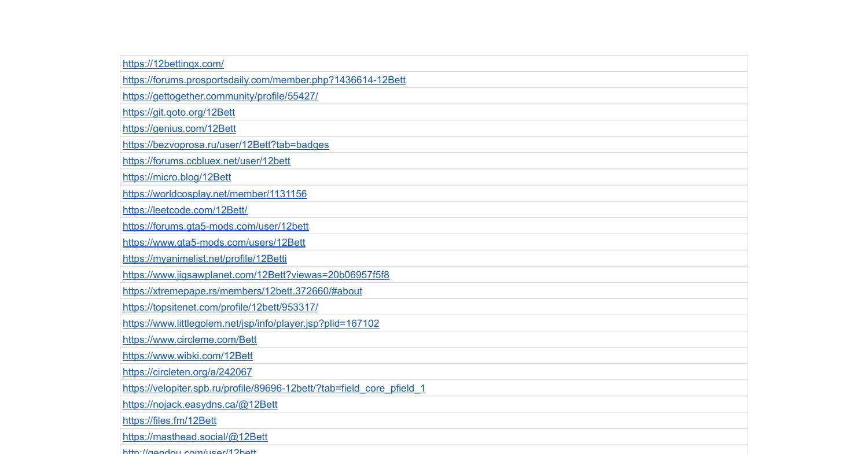The height and width of the screenshot is (454, 868).
Task: Open the leetcode.com/12Bett link
Action: click(x=185, y=210)
